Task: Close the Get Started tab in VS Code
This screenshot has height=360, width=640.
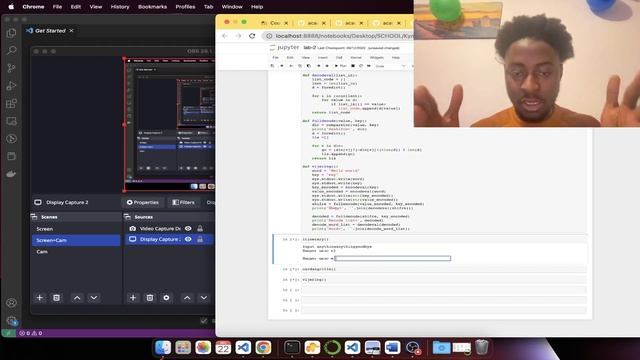Action: click(x=71, y=31)
